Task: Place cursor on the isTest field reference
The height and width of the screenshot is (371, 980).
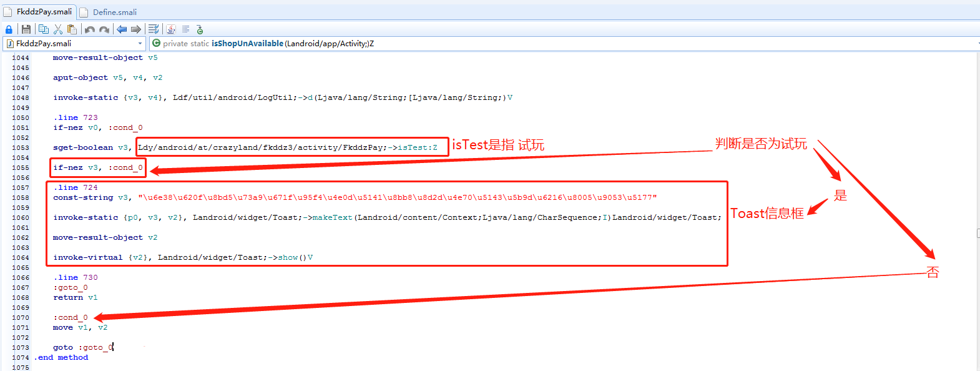Action: pyautogui.click(x=417, y=147)
